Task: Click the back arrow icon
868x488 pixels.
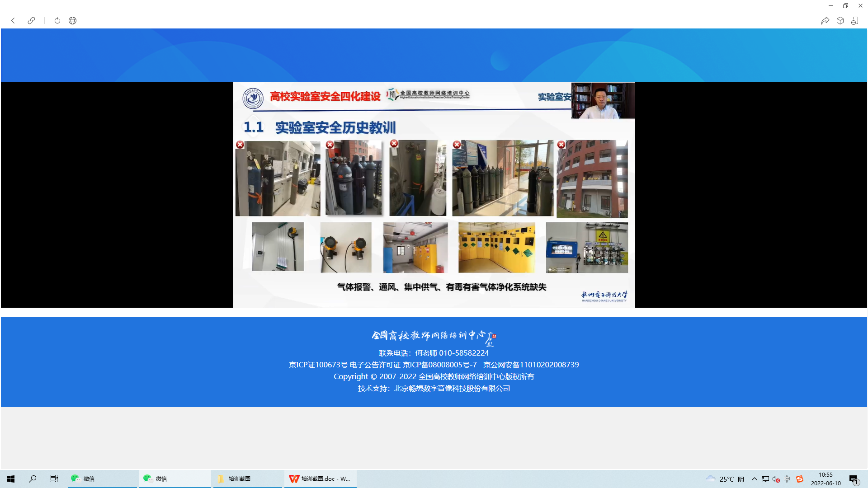Action: [13, 21]
